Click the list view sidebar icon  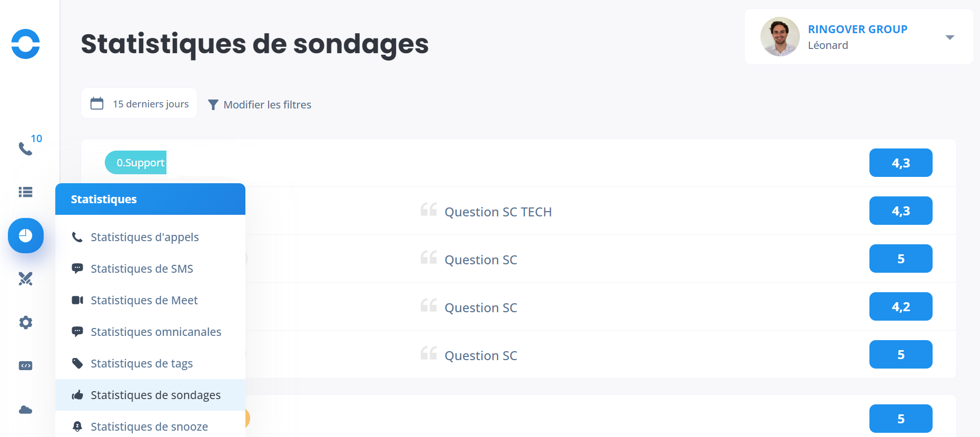point(25,192)
